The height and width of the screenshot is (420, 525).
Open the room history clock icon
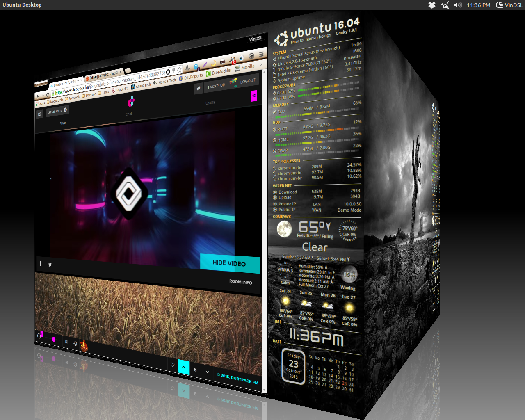[75, 344]
